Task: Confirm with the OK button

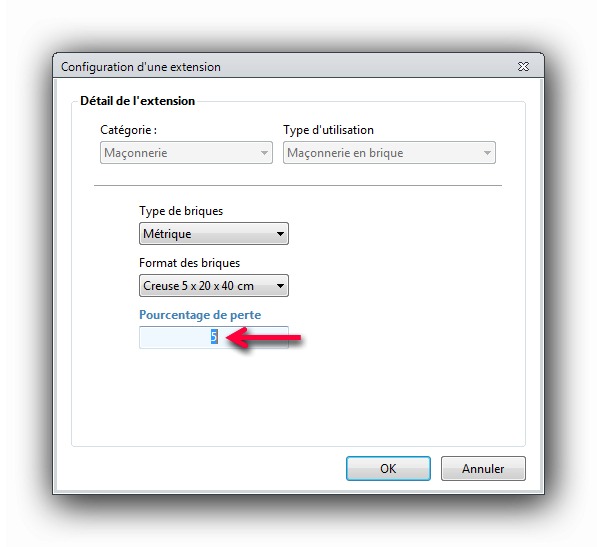Action: tap(388, 469)
